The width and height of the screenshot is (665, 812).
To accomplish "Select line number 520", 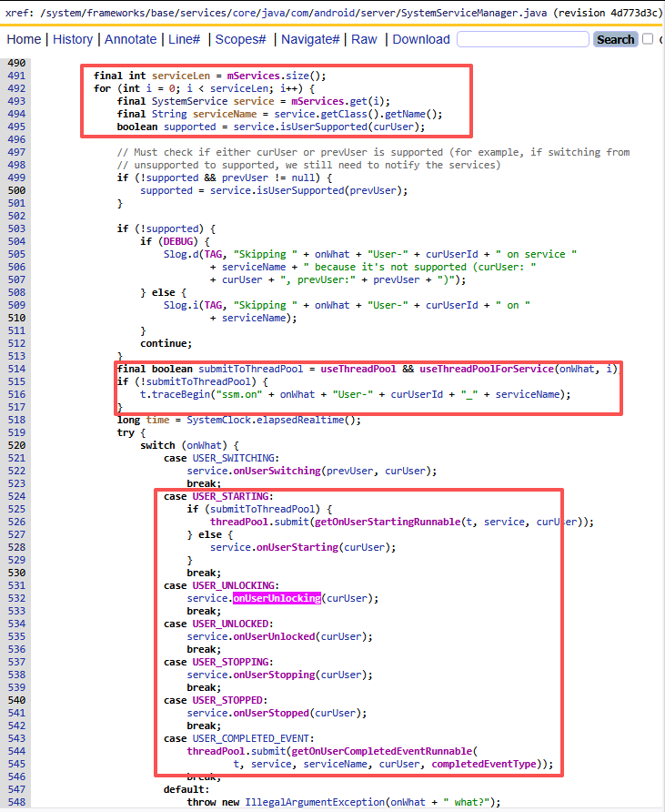I will pos(16,445).
